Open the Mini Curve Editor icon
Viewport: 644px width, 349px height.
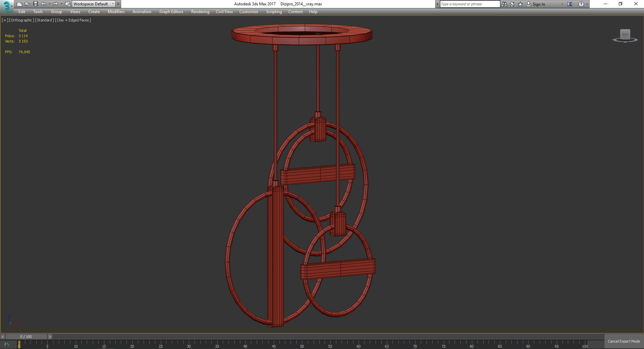click(x=7, y=344)
